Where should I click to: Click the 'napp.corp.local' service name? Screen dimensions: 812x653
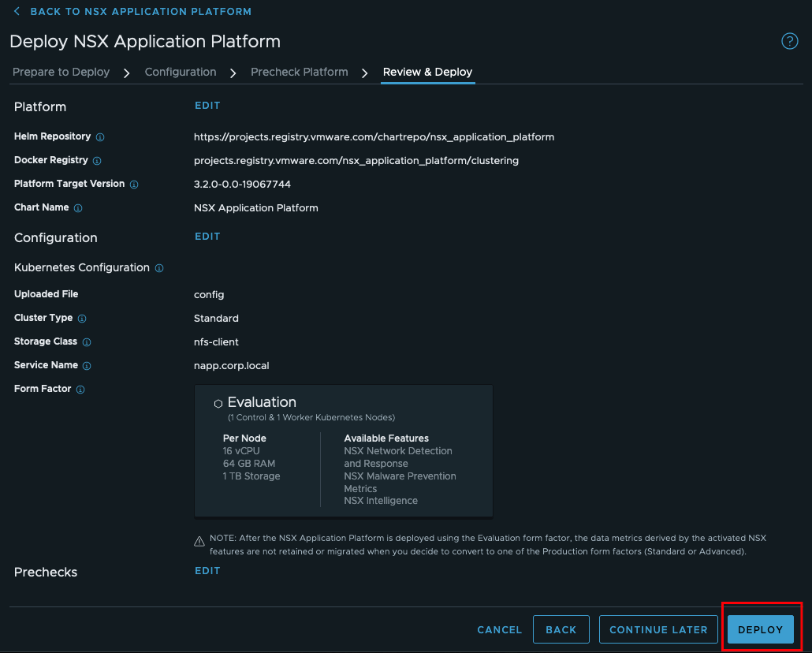(232, 366)
